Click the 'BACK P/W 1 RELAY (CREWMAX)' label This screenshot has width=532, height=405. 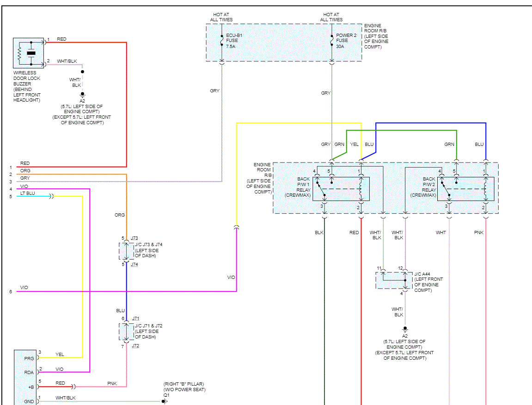tap(298, 187)
